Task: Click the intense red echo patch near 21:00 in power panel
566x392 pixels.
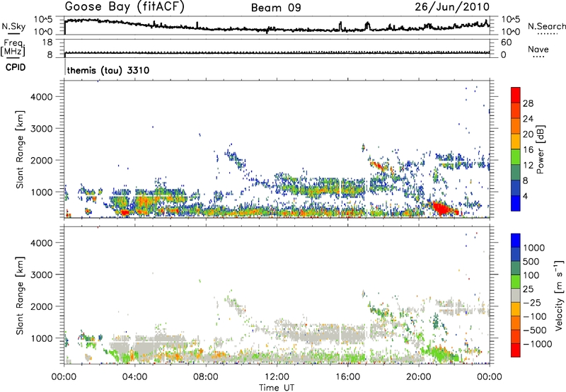Action: pyautogui.click(x=441, y=208)
